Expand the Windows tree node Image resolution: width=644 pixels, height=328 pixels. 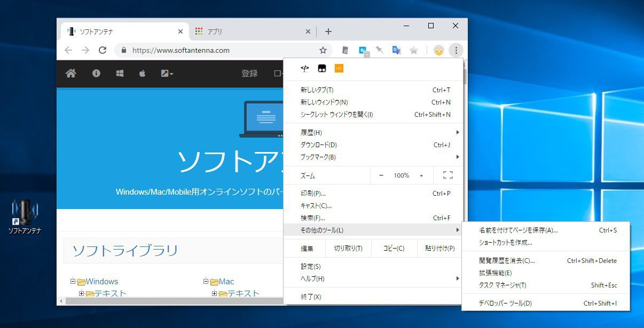pyautogui.click(x=73, y=282)
